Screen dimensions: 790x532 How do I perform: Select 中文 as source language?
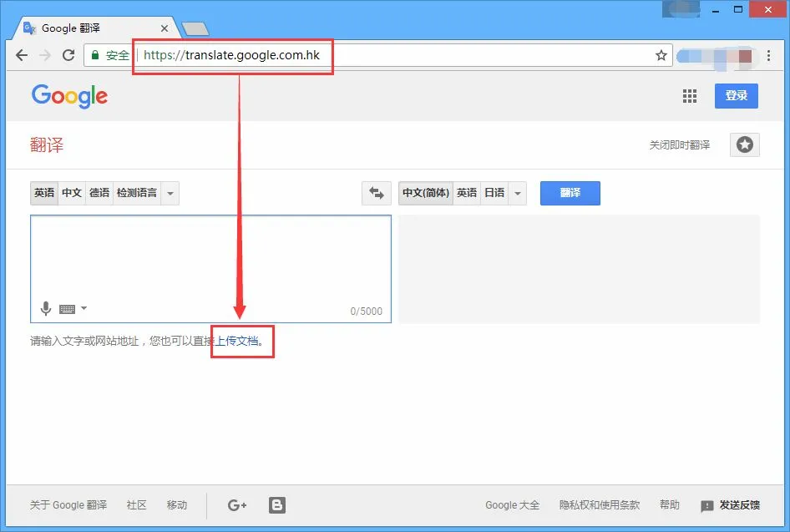tap(72, 193)
